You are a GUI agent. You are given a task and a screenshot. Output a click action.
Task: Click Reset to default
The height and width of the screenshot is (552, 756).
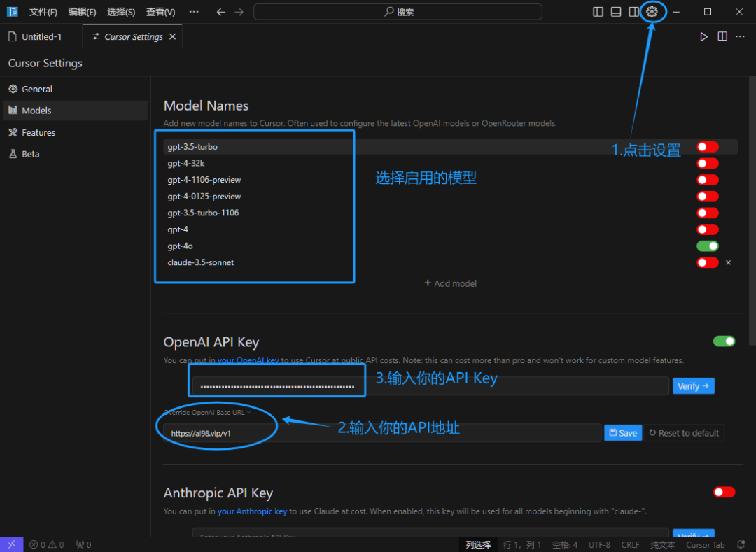(684, 433)
